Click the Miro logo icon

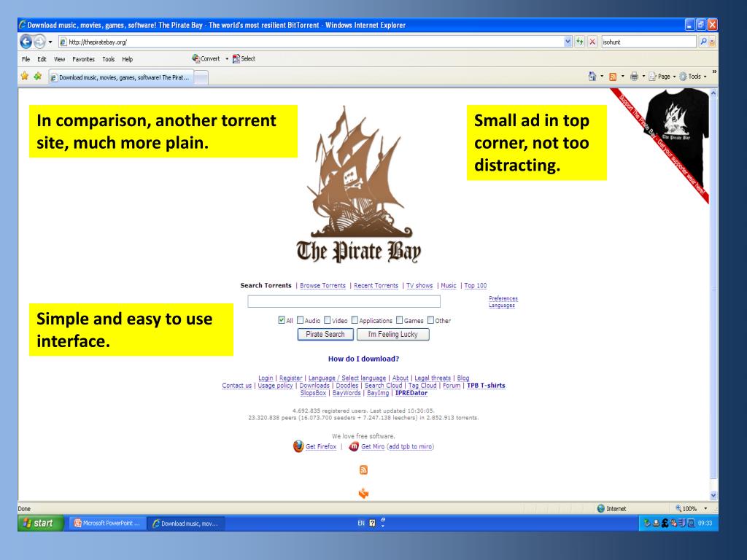click(x=354, y=446)
